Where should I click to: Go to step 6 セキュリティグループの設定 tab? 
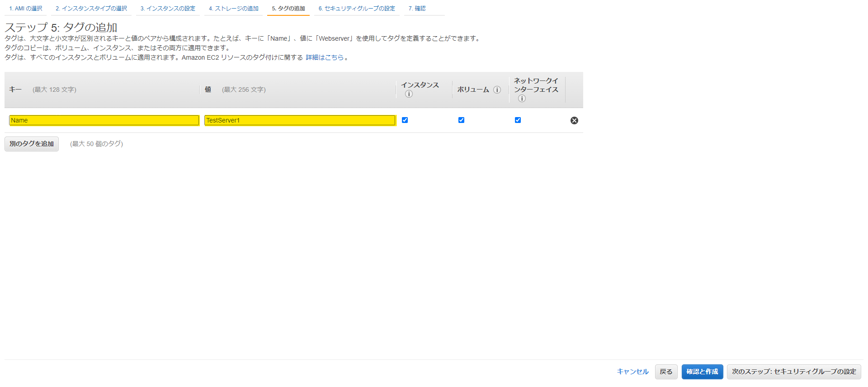coord(357,9)
